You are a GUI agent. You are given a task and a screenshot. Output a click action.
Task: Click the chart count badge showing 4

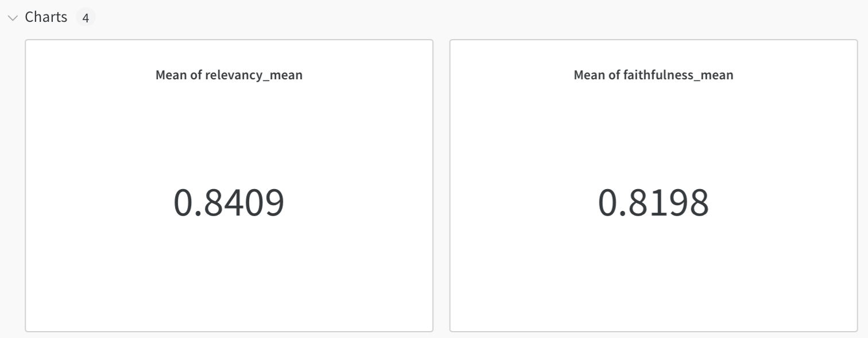point(86,18)
